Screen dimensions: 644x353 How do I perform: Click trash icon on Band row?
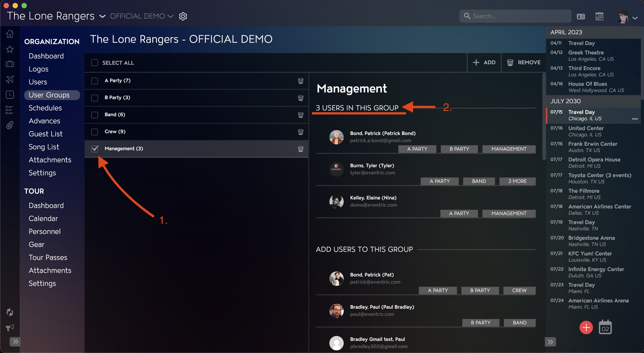pyautogui.click(x=301, y=115)
